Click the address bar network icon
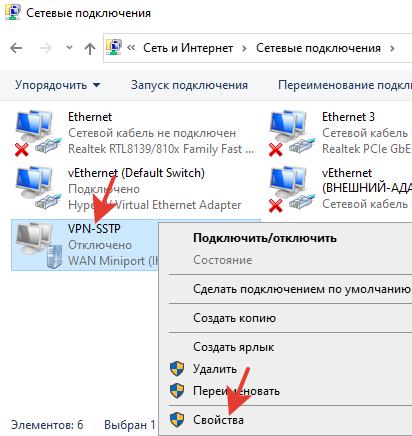The height and width of the screenshot is (436, 412). [x=114, y=47]
